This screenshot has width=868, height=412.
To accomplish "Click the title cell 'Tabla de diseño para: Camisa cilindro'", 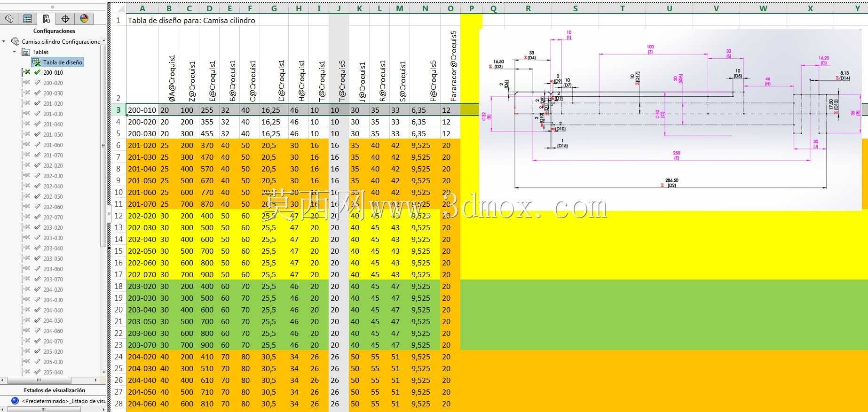I will pos(191,20).
